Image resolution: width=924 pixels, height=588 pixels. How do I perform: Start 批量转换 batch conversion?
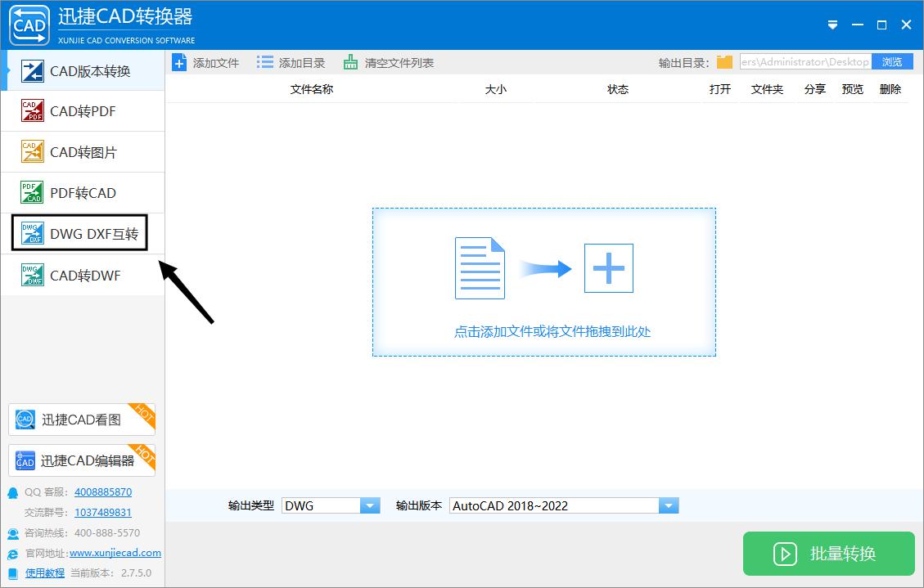pyautogui.click(x=828, y=554)
